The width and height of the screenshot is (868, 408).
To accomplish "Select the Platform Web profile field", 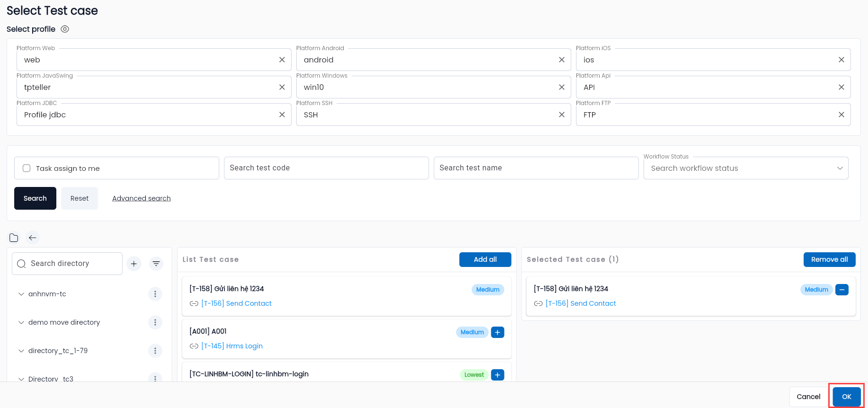I will [x=154, y=60].
